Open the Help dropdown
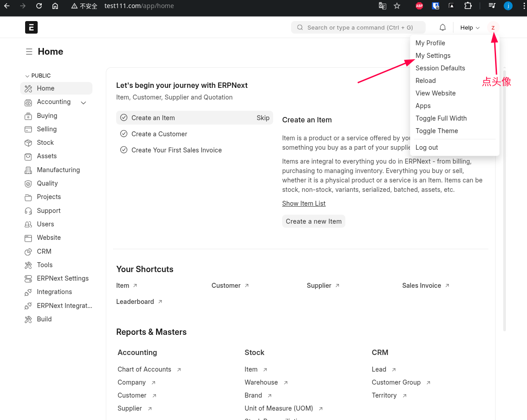The width and height of the screenshot is (527, 420). [x=470, y=27]
